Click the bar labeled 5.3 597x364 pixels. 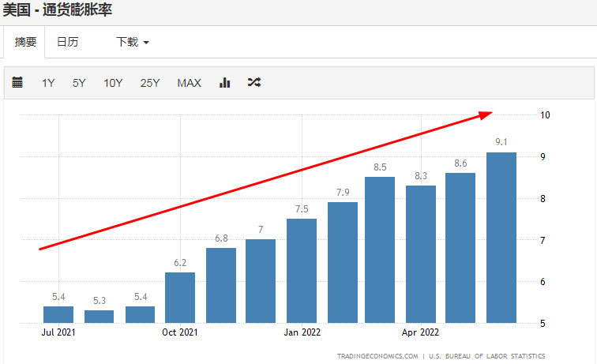point(99,317)
